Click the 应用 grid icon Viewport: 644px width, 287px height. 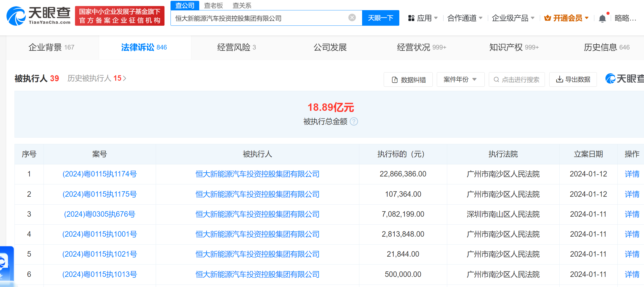click(x=411, y=18)
